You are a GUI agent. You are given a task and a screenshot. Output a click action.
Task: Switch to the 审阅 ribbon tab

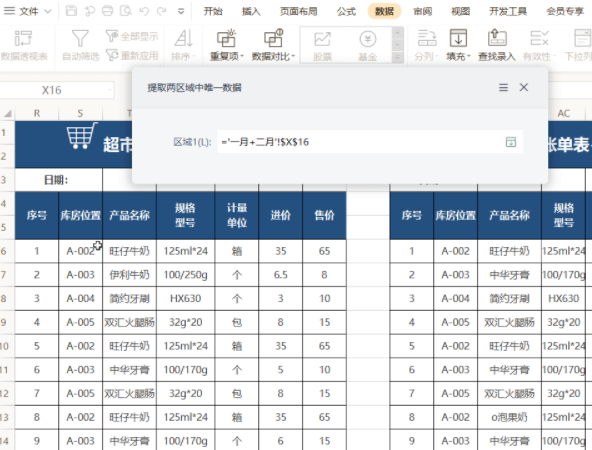click(x=422, y=11)
